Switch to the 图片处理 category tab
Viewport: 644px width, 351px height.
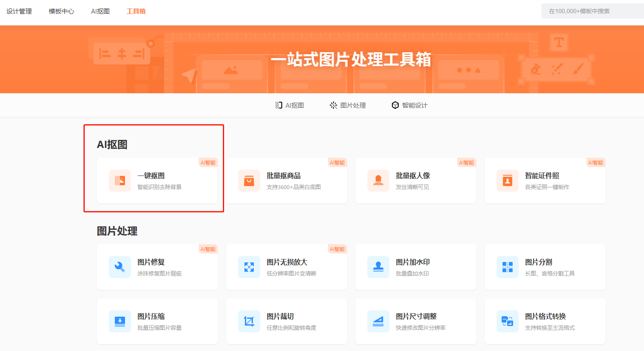tap(348, 105)
